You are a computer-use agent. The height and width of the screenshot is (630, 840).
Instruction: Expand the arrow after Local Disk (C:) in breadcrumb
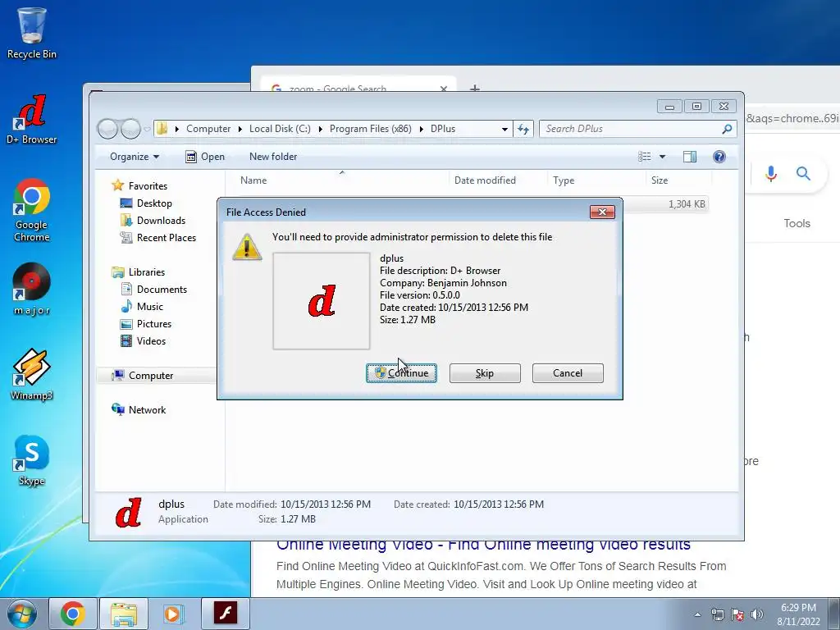(x=321, y=129)
